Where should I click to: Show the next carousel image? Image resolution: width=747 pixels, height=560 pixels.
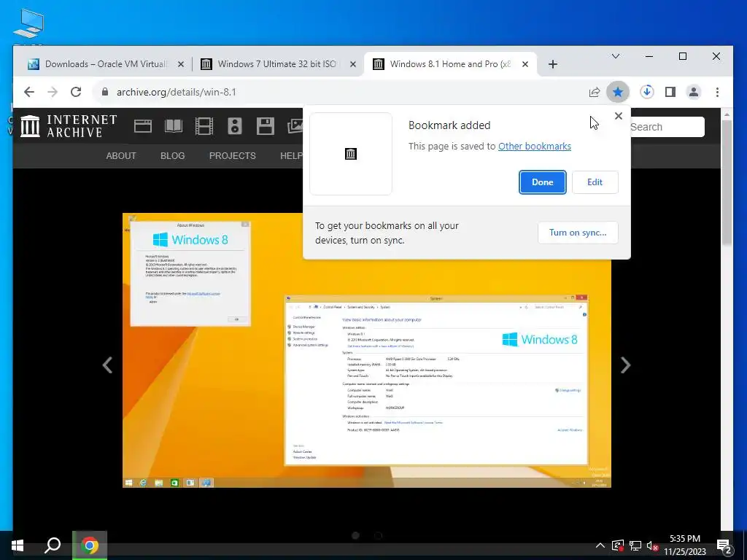pyautogui.click(x=625, y=365)
